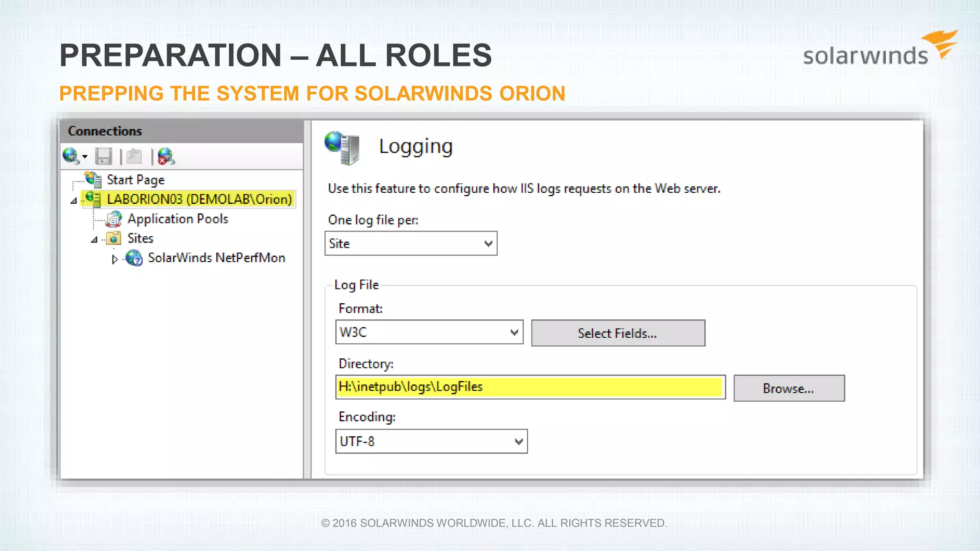
Task: Open the 'One log file per' dropdown
Action: (411, 243)
